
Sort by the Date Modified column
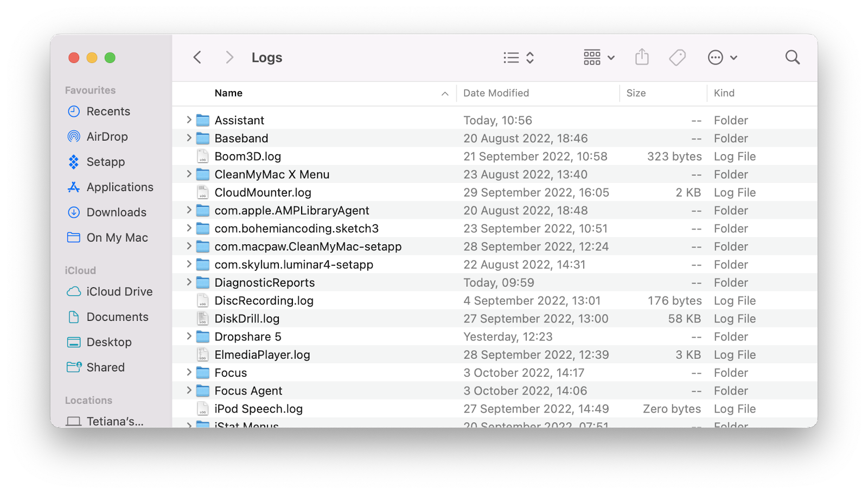pyautogui.click(x=496, y=93)
